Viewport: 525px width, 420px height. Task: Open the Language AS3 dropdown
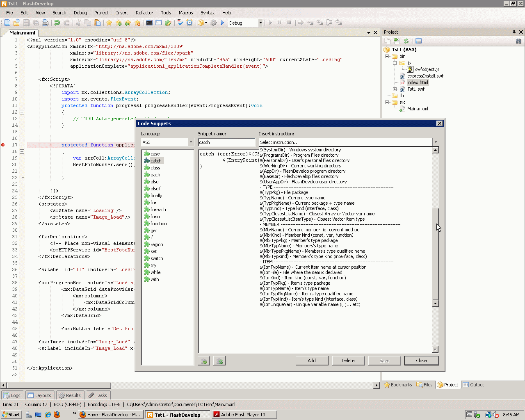190,142
